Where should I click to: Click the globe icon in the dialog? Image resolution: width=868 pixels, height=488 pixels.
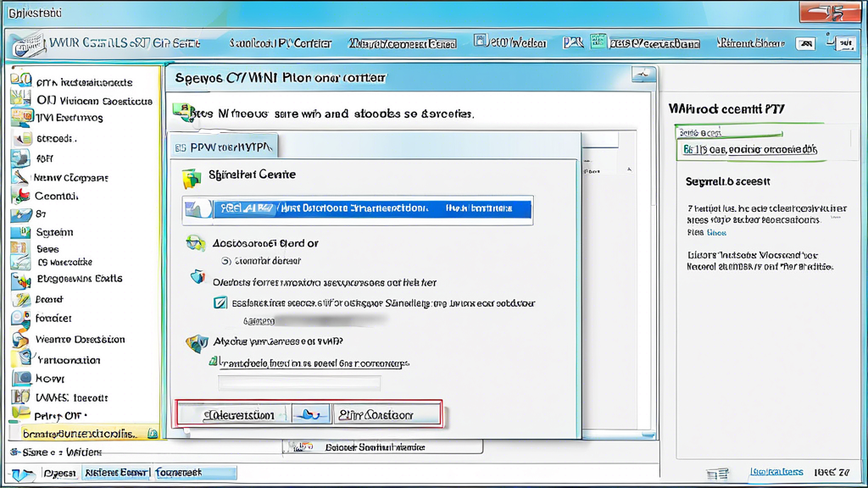click(196, 243)
